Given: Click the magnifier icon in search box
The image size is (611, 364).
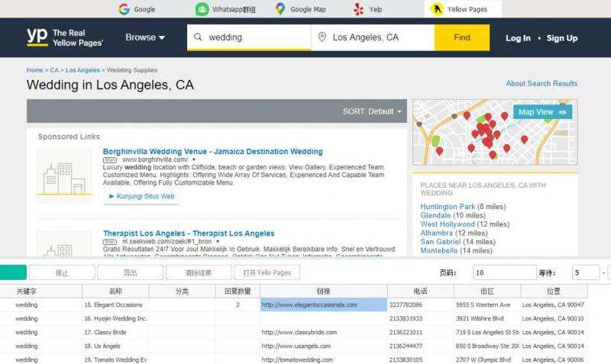Looking at the screenshot, I should coord(198,37).
